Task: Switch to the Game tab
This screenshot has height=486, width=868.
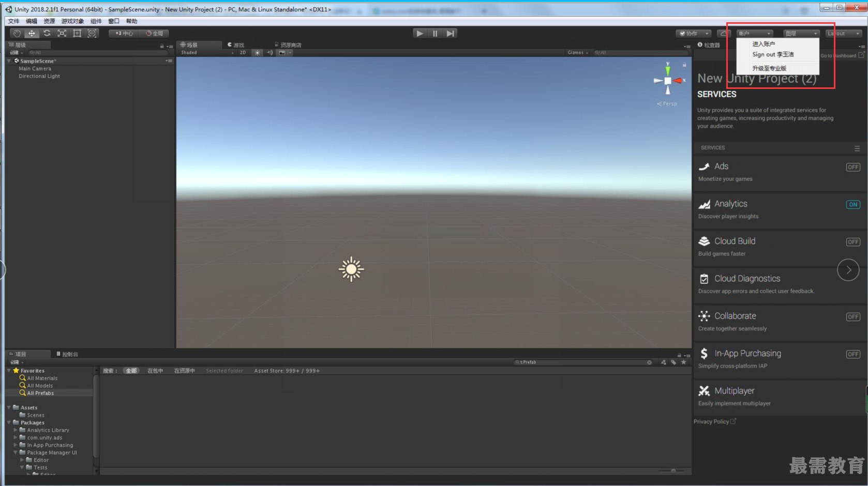Action: pos(236,45)
